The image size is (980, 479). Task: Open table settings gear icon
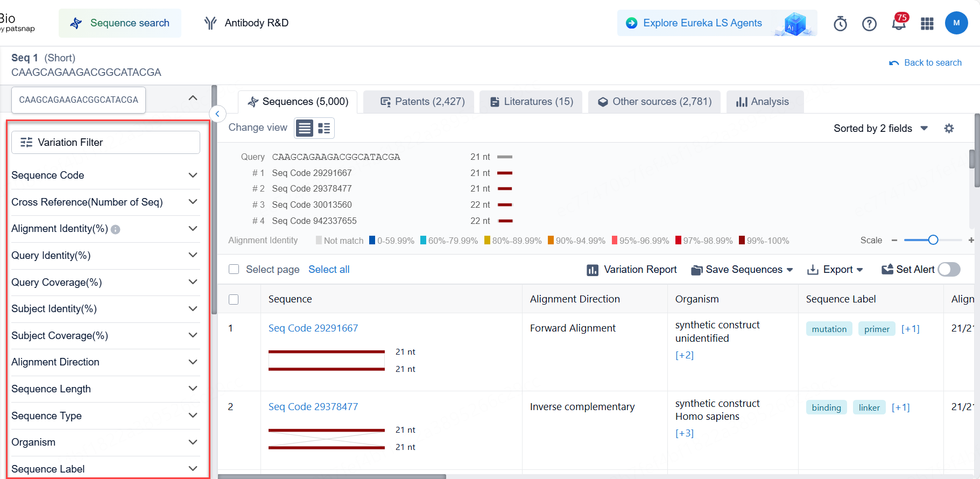(949, 128)
